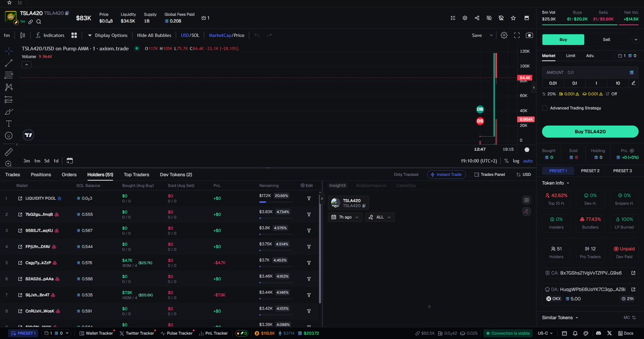Open the go-to-date calendar icon
This screenshot has height=339, width=644.
click(69, 161)
